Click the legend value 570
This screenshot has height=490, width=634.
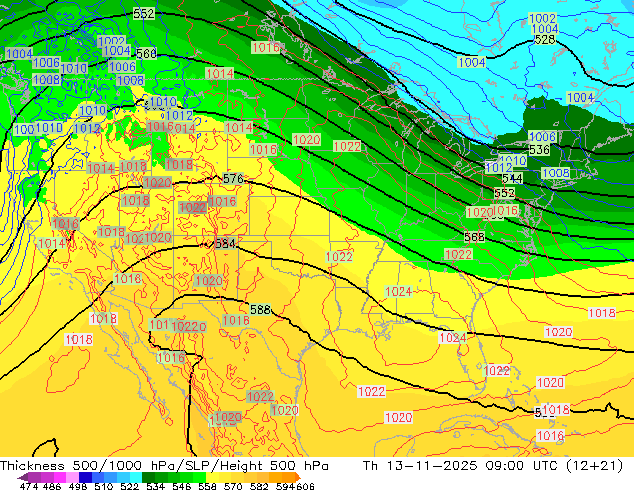tap(233, 486)
